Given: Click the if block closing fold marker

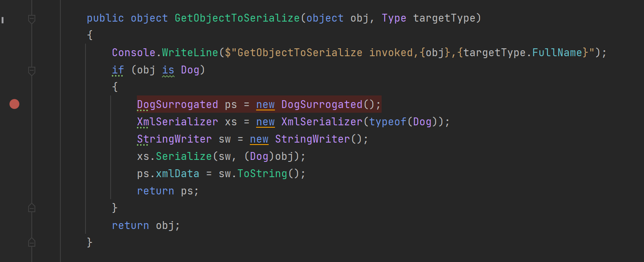Looking at the screenshot, I should (x=32, y=208).
